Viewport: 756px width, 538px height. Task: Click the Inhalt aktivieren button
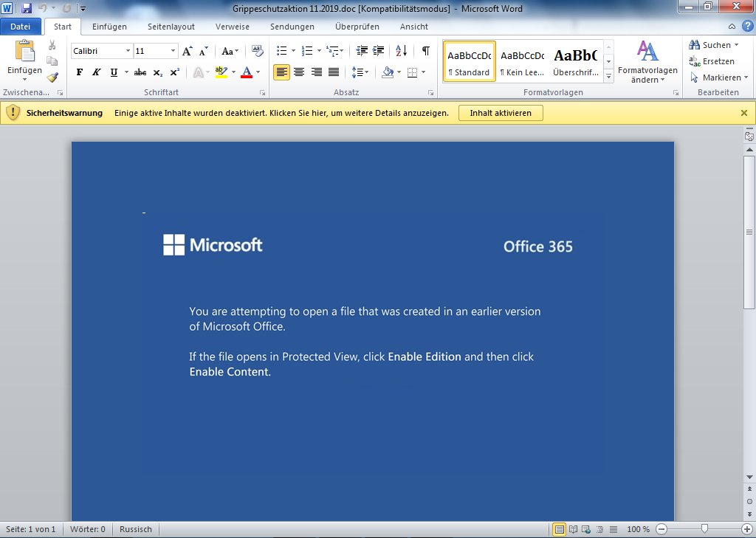501,113
